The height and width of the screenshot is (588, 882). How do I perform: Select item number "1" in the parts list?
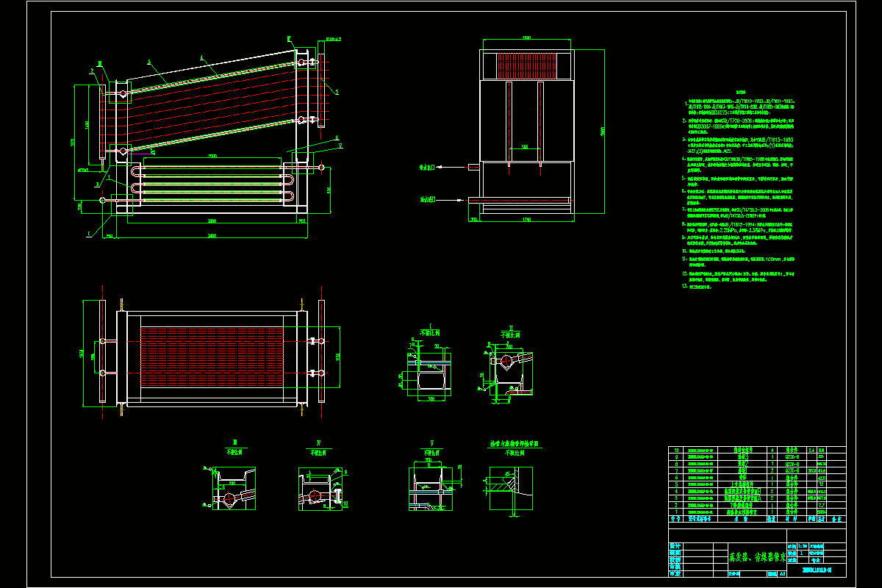[677, 512]
